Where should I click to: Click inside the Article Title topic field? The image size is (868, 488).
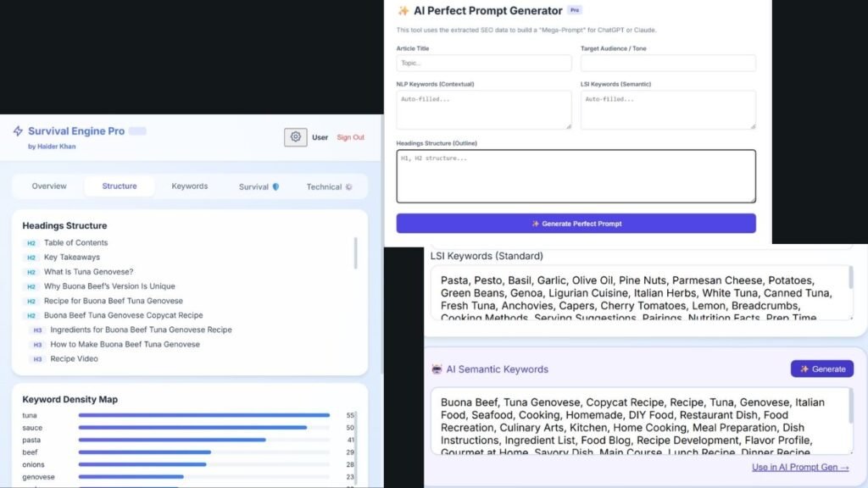483,63
